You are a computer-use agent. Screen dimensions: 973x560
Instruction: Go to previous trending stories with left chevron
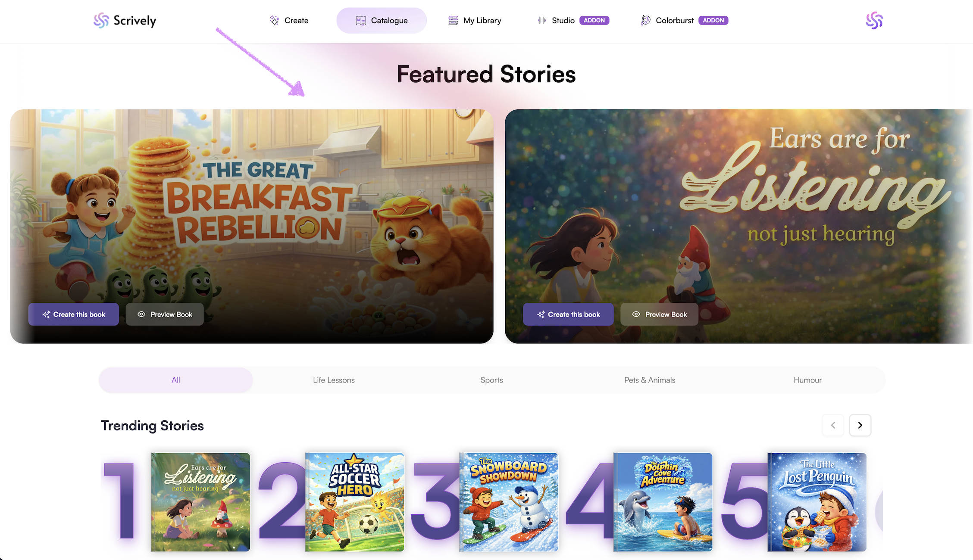(833, 425)
